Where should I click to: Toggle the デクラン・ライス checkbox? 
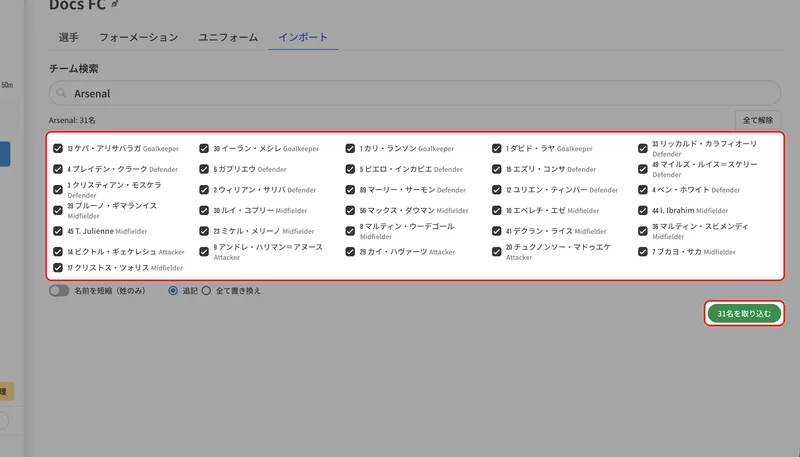pos(496,231)
